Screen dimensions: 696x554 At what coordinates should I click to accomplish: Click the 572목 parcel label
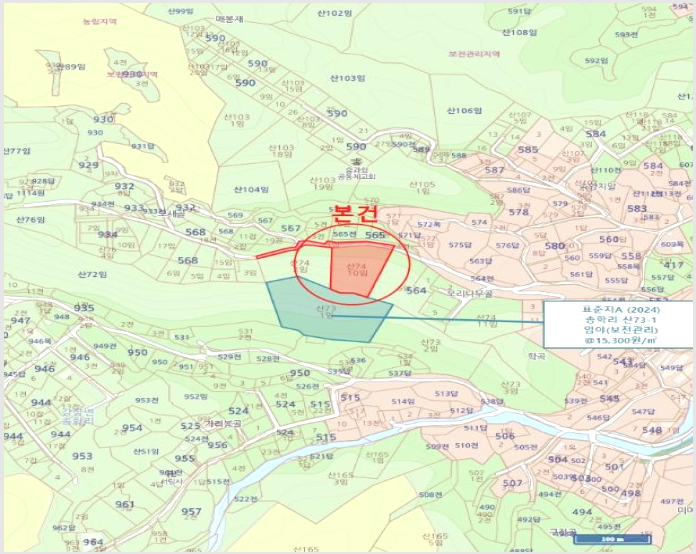429,224
